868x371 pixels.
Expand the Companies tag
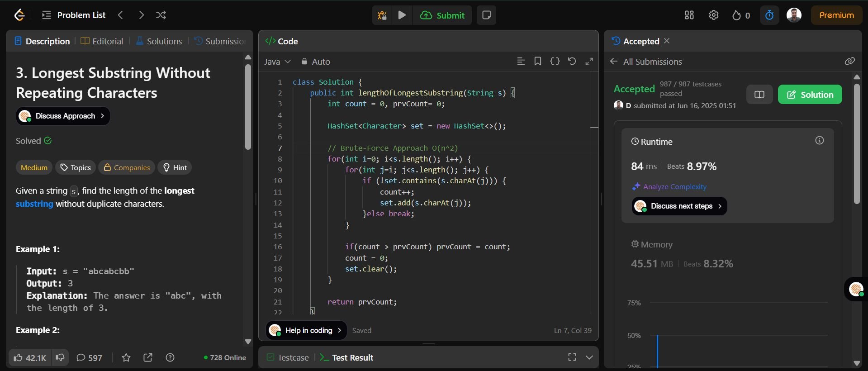click(127, 167)
